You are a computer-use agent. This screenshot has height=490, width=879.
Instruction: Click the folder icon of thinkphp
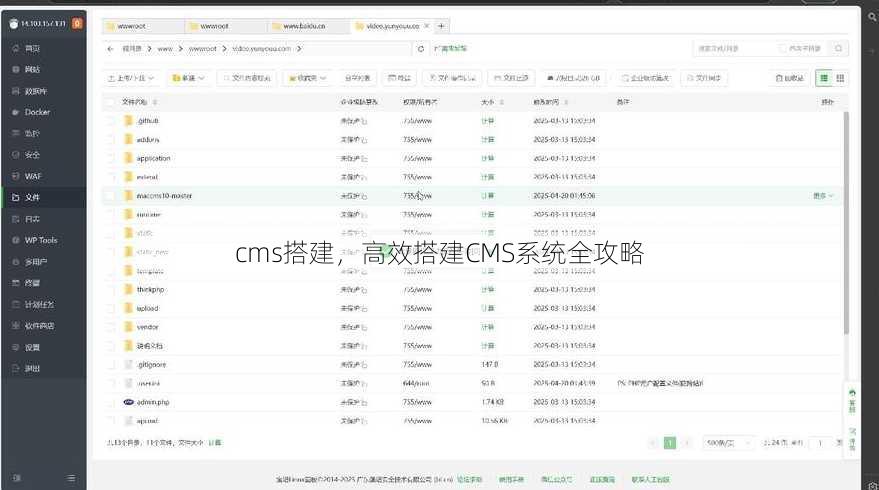128,289
